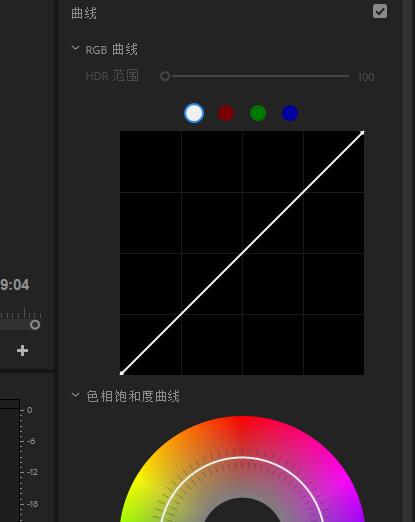Collapse the 色相饱和度曲线 section
This screenshot has height=522, width=415.
tap(75, 395)
